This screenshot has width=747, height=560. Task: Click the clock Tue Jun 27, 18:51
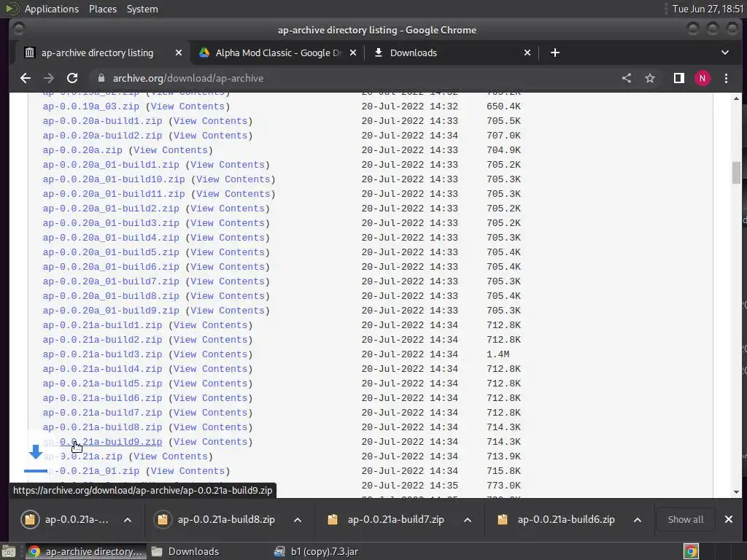708,9
